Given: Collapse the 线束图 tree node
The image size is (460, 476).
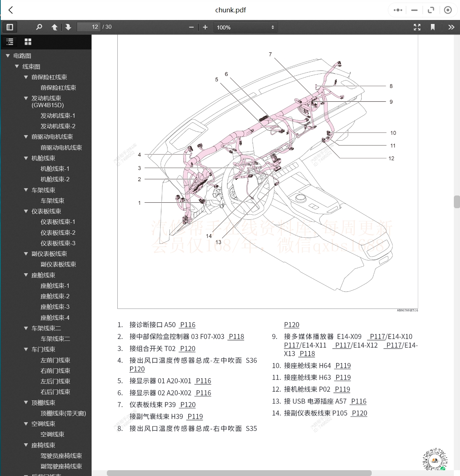Looking at the screenshot, I should click(17, 66).
